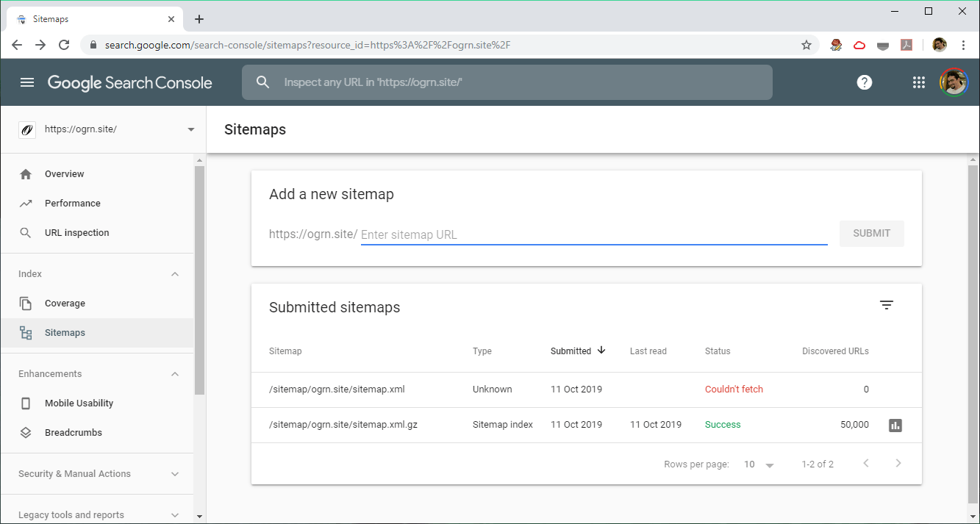Open the Help question mark icon
Image resolution: width=980 pixels, height=524 pixels.
pyautogui.click(x=865, y=82)
